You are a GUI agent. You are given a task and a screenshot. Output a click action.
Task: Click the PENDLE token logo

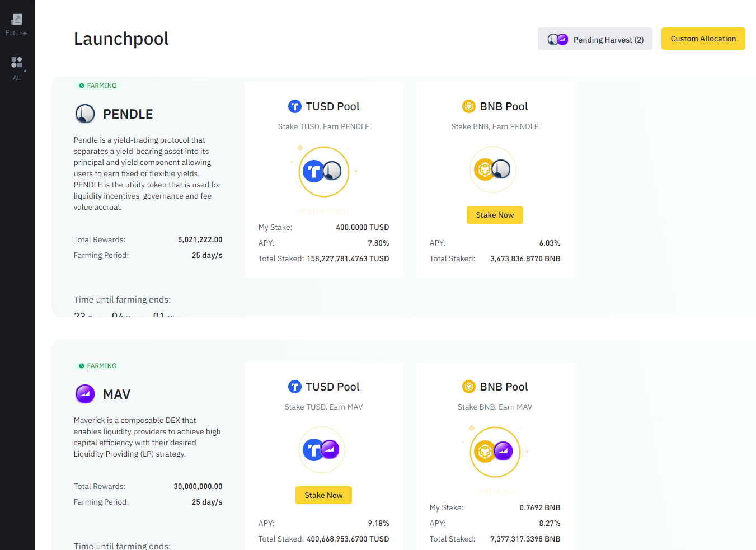85,114
